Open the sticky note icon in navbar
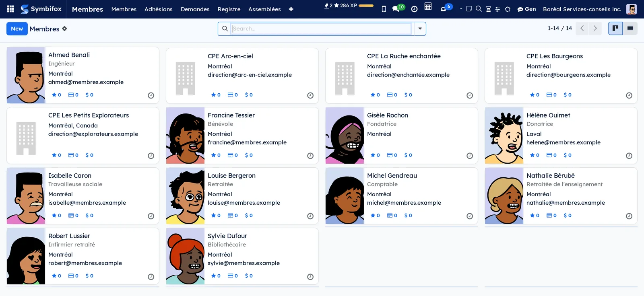This screenshot has height=296, width=644. (x=469, y=9)
